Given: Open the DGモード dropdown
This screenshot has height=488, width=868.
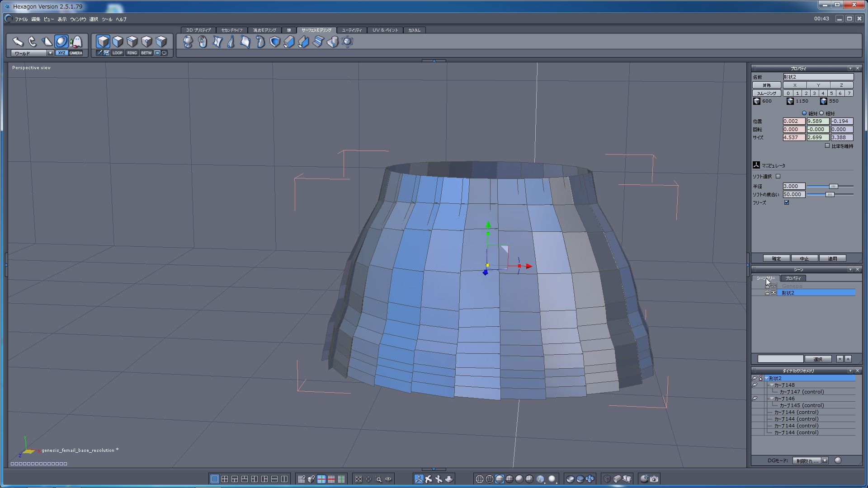Looking at the screenshot, I should tap(825, 461).
